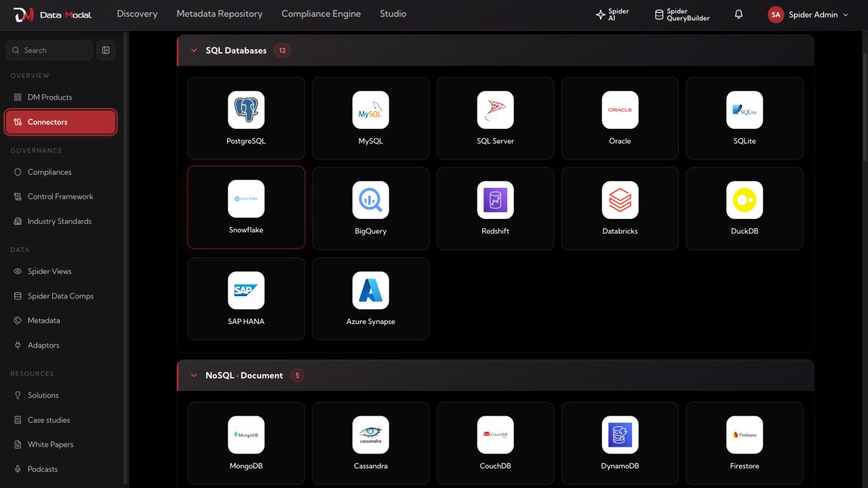Open Adaptors in the sidebar
Screen dimensions: 868x488
click(61, 346)
